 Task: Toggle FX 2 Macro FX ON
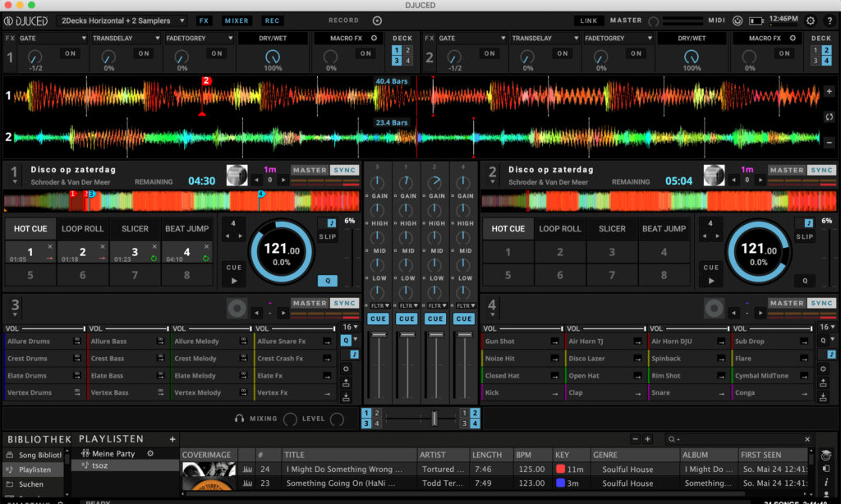tap(784, 53)
